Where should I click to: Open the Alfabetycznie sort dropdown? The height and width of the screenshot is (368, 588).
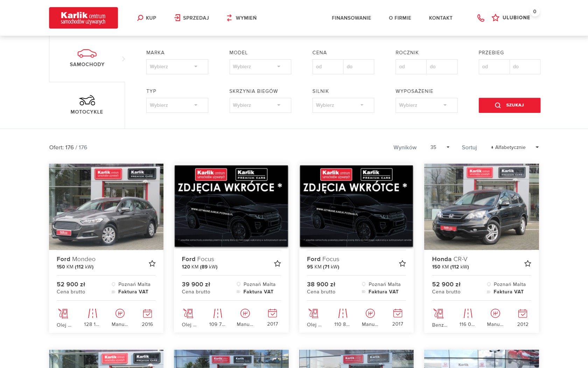(x=514, y=148)
